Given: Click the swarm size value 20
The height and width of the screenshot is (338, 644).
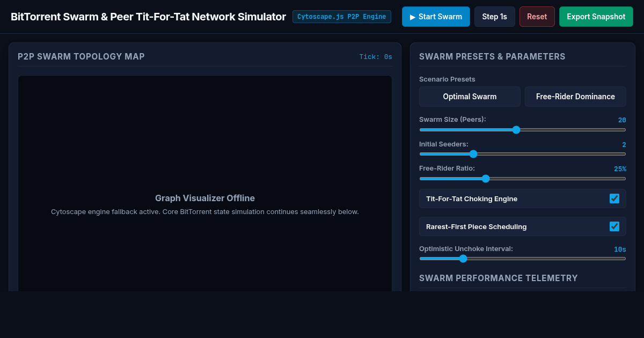Looking at the screenshot, I should tap(622, 120).
